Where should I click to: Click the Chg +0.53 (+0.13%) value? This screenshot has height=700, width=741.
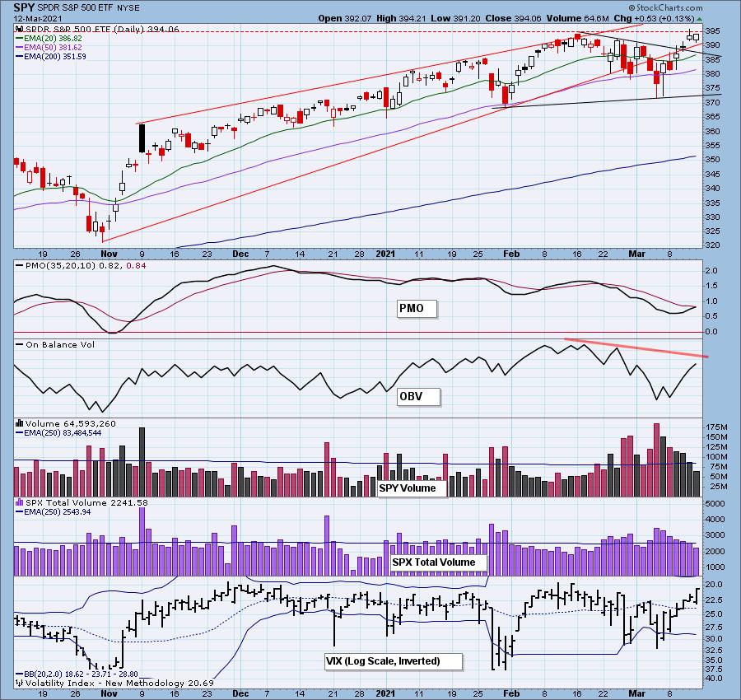point(654,18)
